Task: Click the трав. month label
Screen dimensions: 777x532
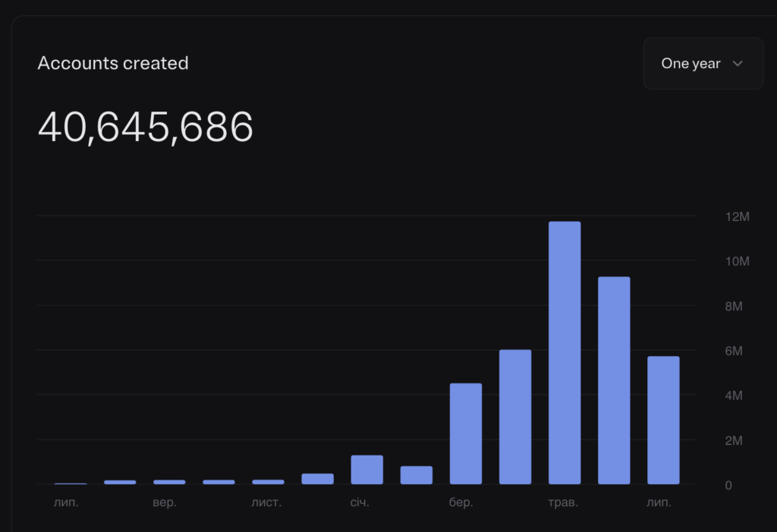Action: pos(563,502)
